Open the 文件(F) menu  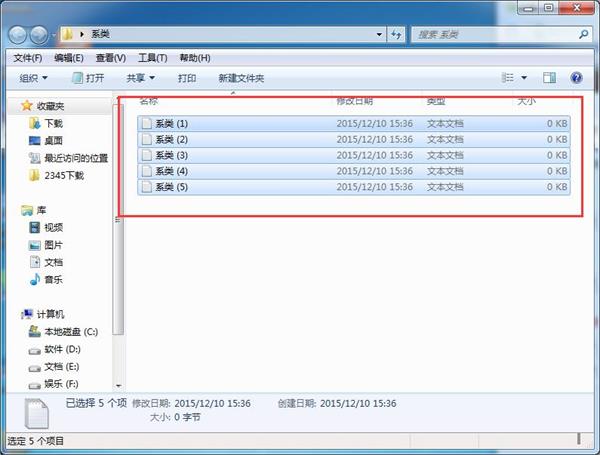pyautogui.click(x=27, y=57)
